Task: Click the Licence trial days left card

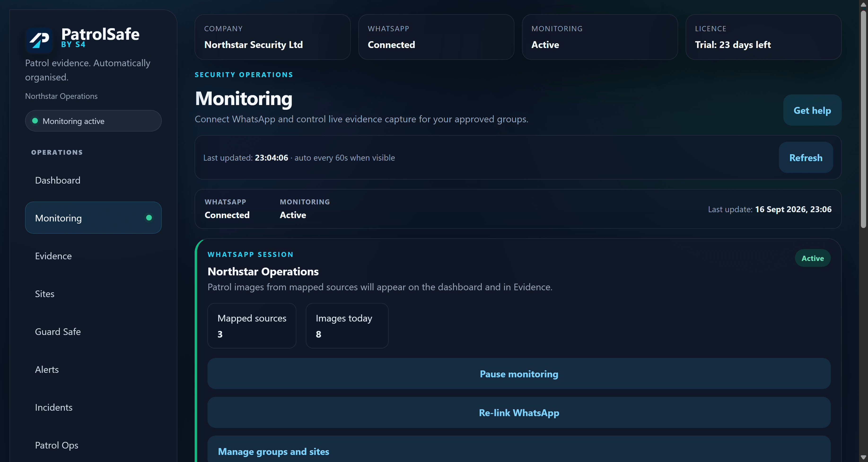Action: [763, 37]
